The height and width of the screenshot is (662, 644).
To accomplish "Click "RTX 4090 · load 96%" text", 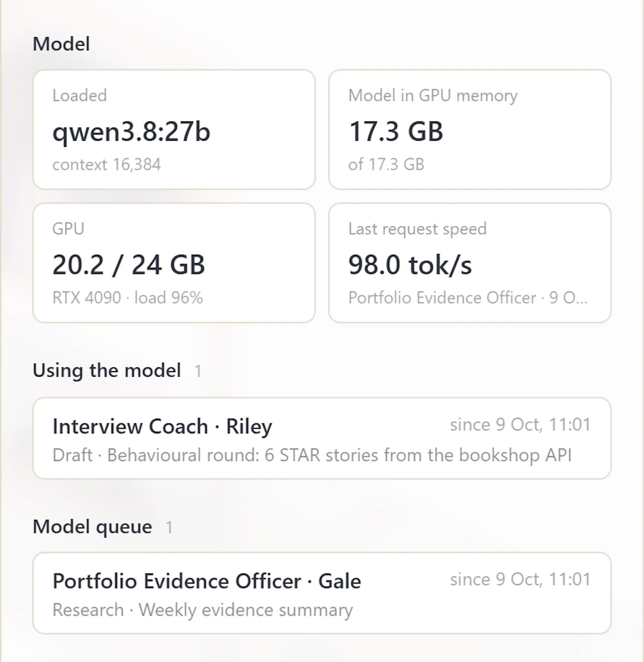I will point(127,298).
